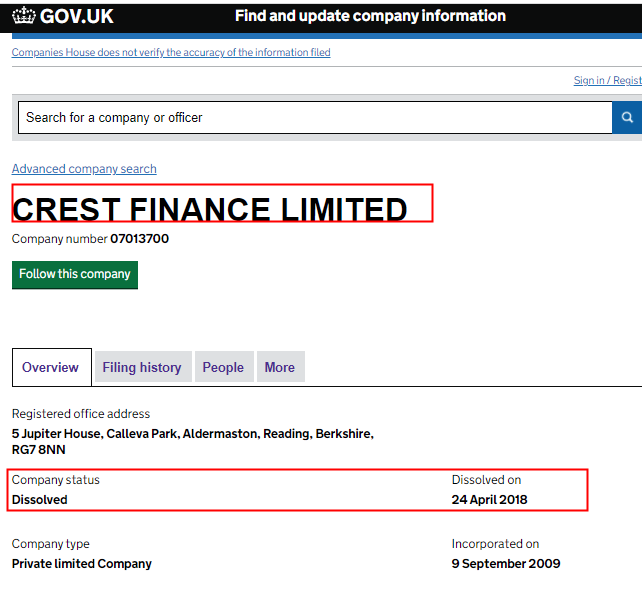Click 'Find and update company information' header
Viewport: 642px width, 612px height.
click(x=370, y=16)
